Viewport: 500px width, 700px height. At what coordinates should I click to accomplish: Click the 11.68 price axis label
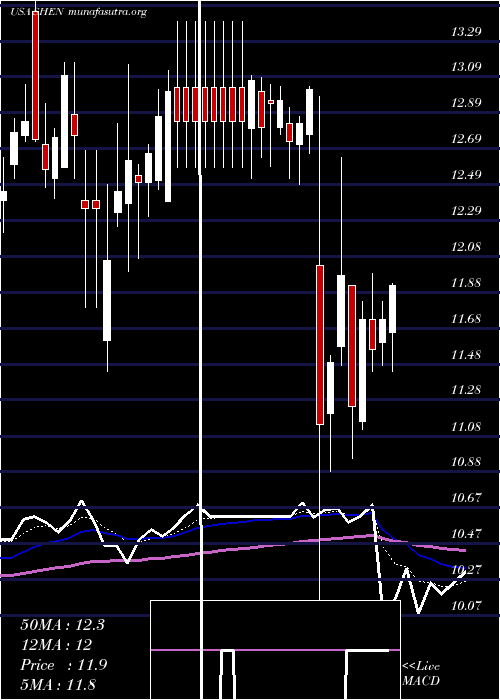pyautogui.click(x=466, y=319)
